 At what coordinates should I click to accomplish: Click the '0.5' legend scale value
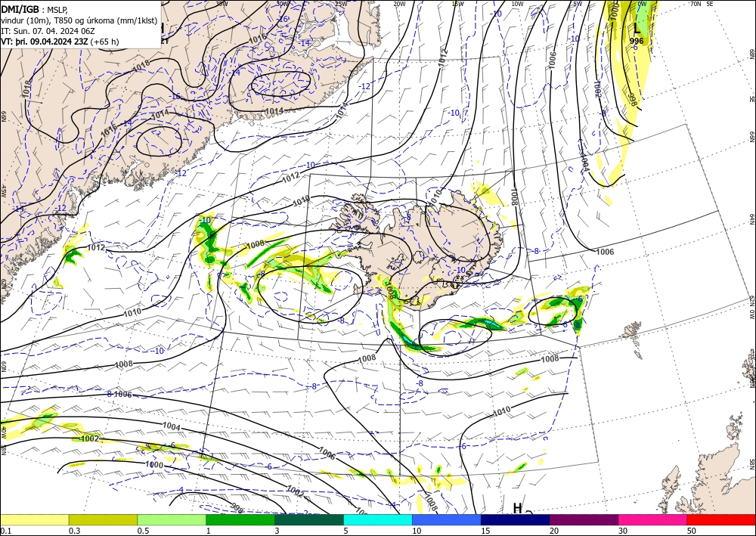pyautogui.click(x=143, y=531)
